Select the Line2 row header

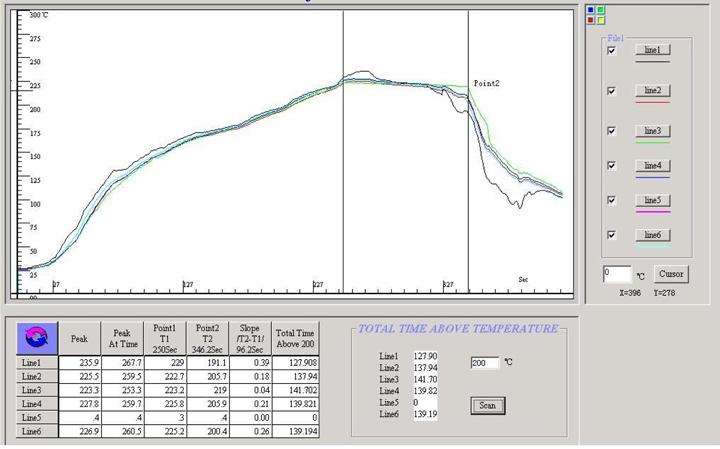[x=37, y=376]
